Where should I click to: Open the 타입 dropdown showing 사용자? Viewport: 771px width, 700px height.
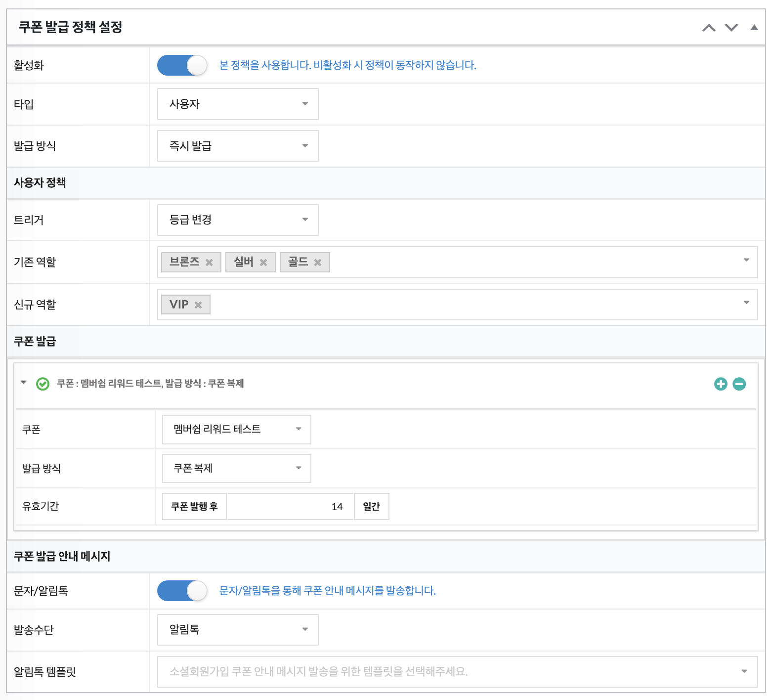(238, 104)
